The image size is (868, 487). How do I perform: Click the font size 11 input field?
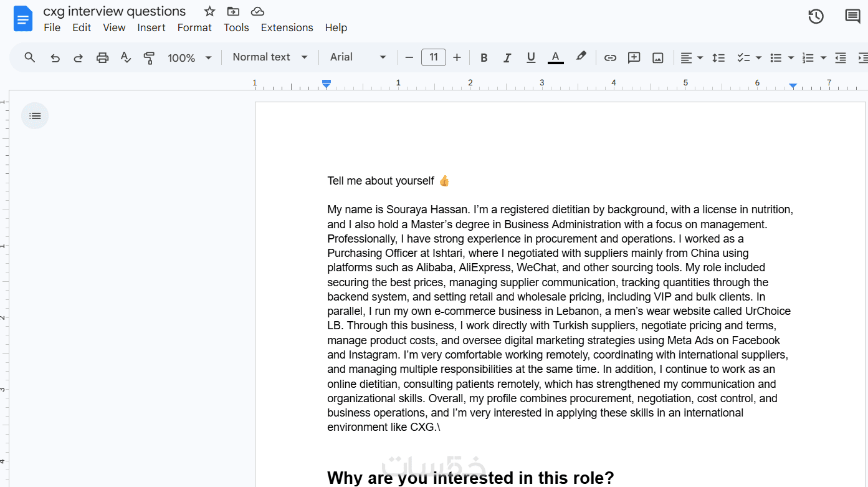click(x=433, y=57)
